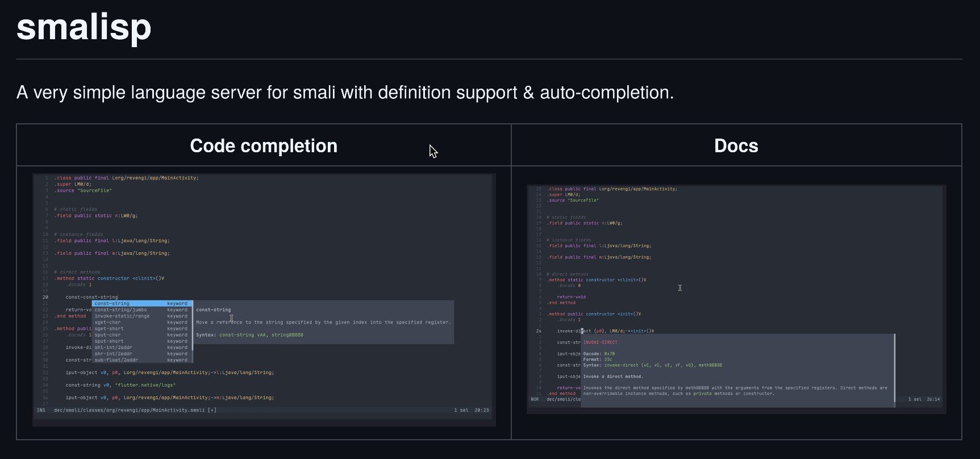980x459 pixels.
Task: Click the NOR mode indicator in status bar
Action: point(535,399)
